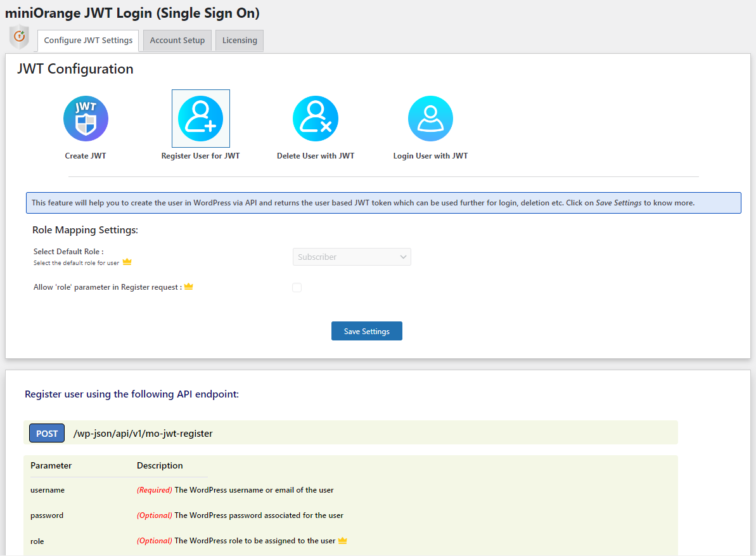Click the Create JWT label text
Image resolution: width=756 pixels, height=556 pixels.
pos(86,156)
